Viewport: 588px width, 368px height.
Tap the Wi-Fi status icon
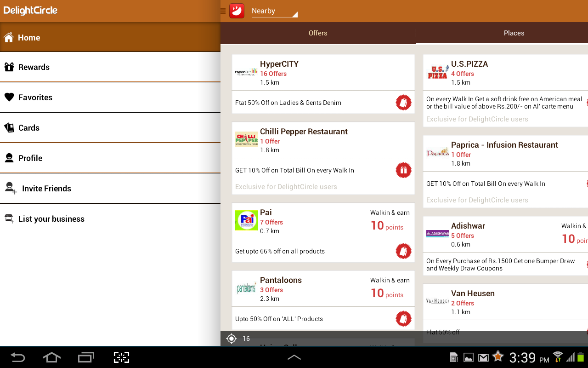tap(558, 356)
